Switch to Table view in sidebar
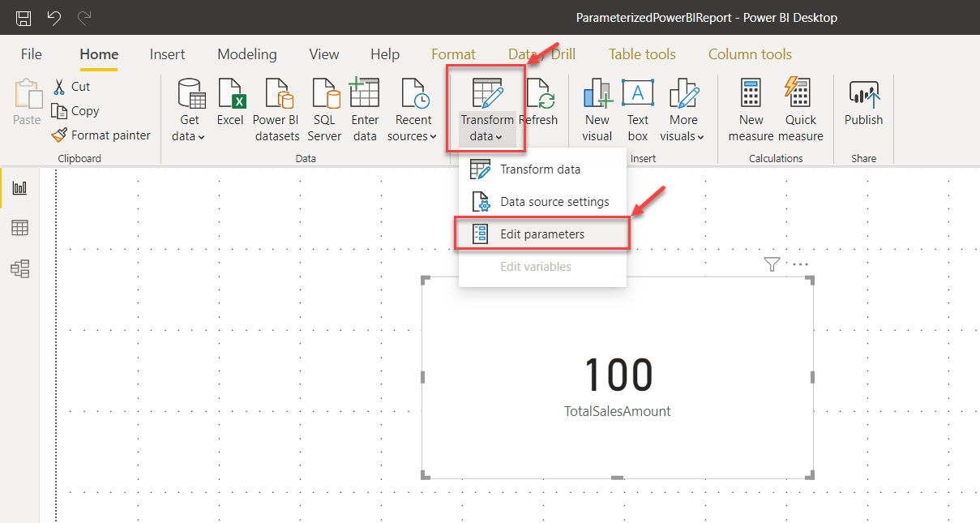The width and height of the screenshot is (980, 523). (x=20, y=228)
